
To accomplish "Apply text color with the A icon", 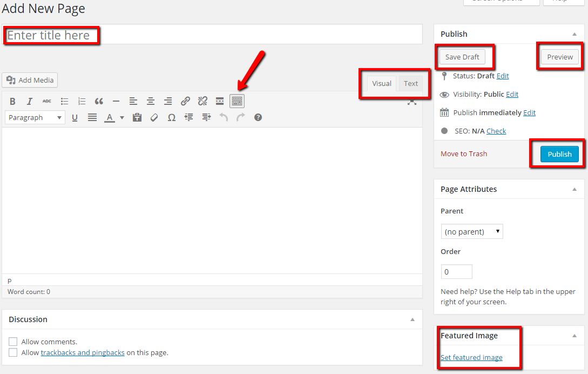I will pos(110,117).
